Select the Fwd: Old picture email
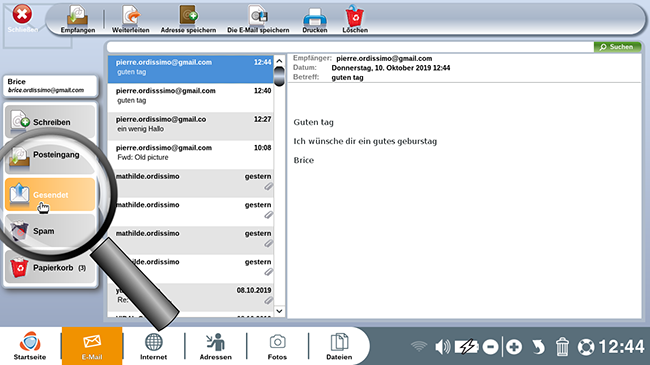The image size is (650, 365). tap(190, 155)
